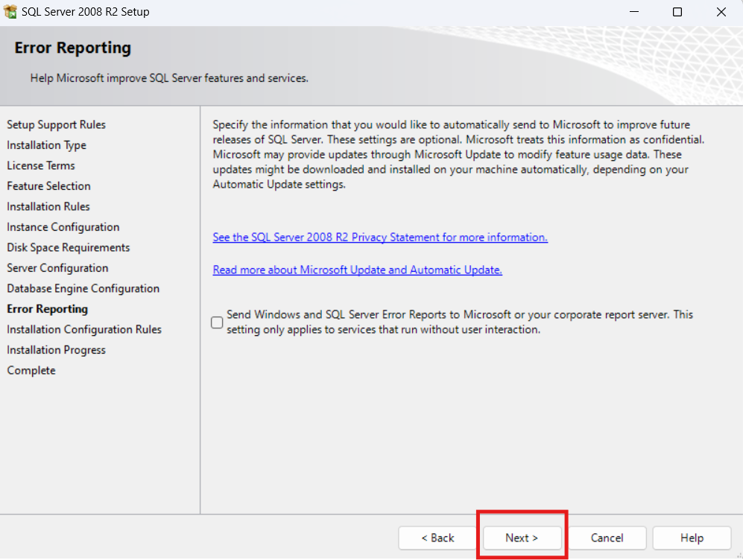743x560 pixels.
Task: Cancel the SQL Server installation
Action: click(607, 538)
